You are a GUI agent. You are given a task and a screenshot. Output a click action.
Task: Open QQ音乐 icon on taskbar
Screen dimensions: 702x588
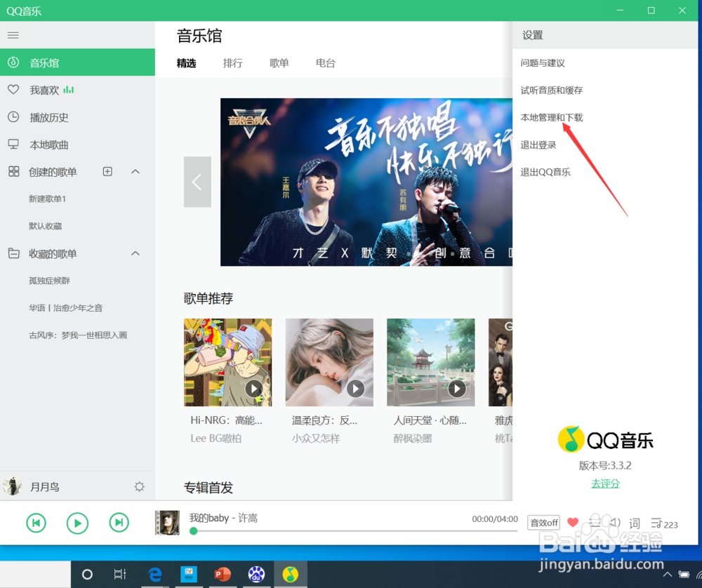point(291,574)
